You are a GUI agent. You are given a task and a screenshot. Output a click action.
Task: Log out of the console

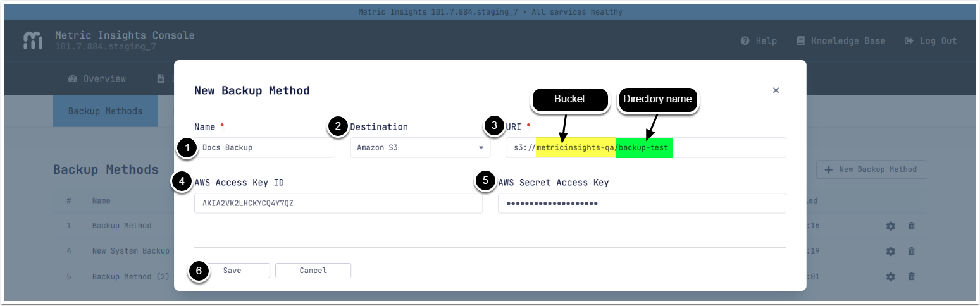931,40
